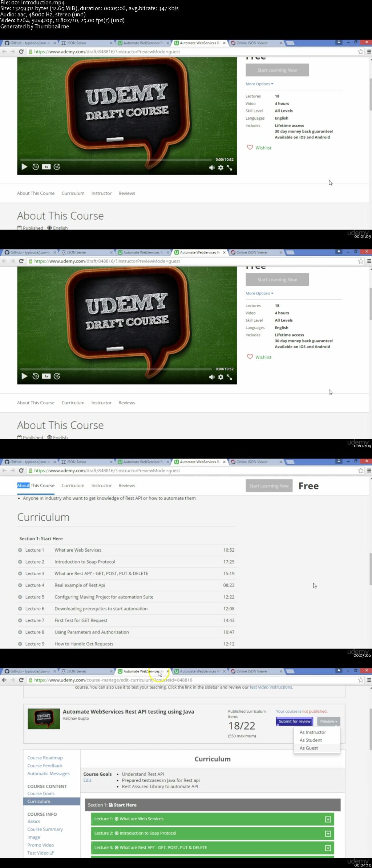Open Course Roadmap sidebar link
This screenshot has height=868, width=372.
click(45, 757)
